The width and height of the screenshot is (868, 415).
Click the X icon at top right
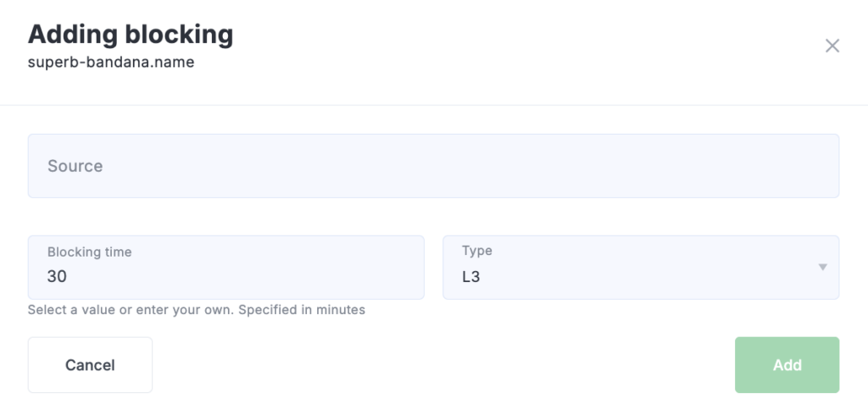(832, 46)
